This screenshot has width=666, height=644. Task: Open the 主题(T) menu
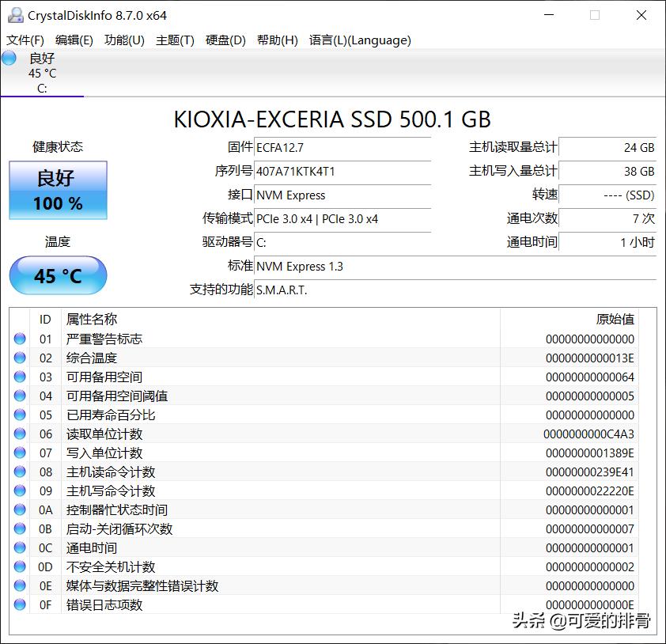point(176,40)
